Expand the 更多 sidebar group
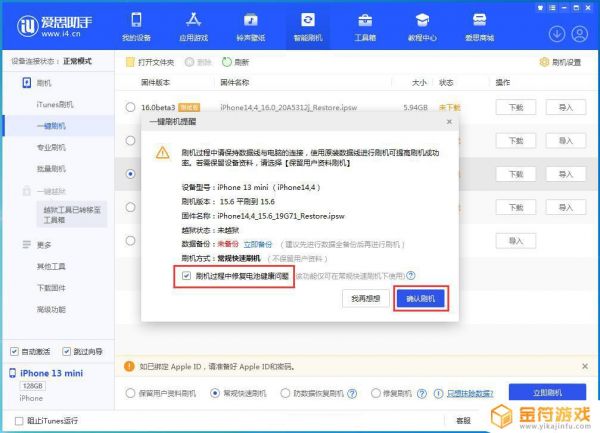600x433 pixels. point(38,245)
